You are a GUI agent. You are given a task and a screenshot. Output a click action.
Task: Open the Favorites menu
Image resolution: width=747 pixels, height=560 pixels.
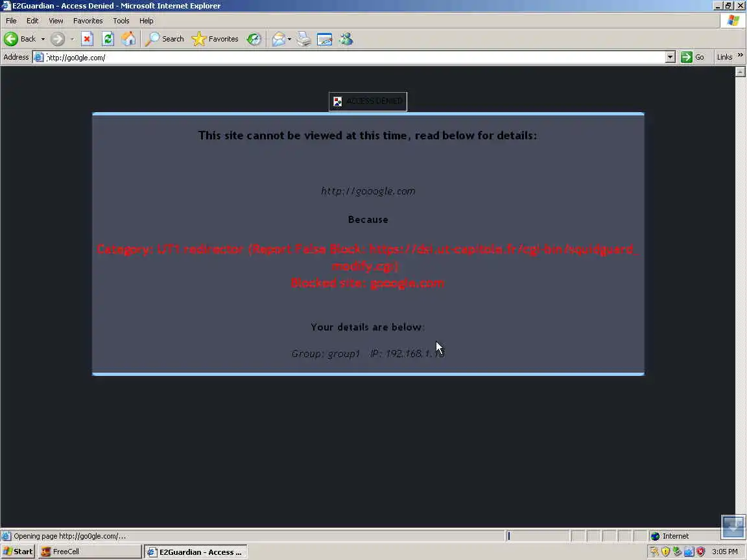click(88, 21)
